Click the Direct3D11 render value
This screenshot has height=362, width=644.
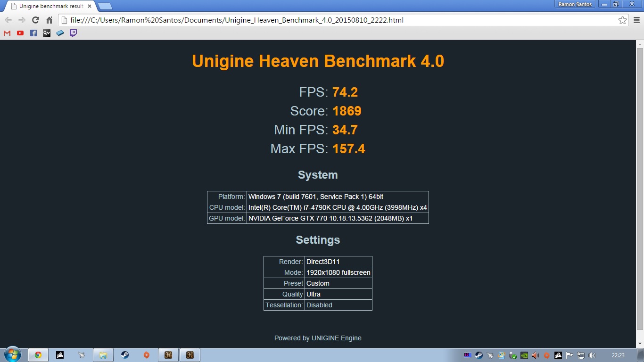[339, 262]
